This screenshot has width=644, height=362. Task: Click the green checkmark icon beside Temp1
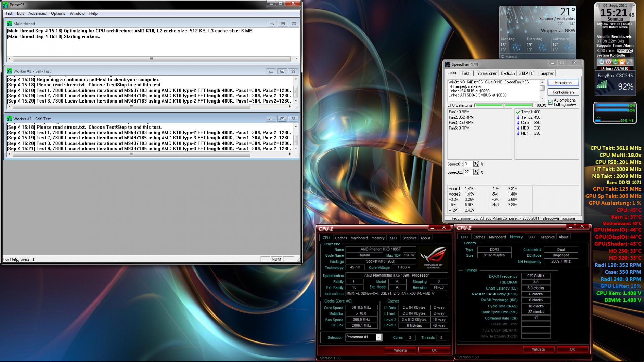[518, 112]
